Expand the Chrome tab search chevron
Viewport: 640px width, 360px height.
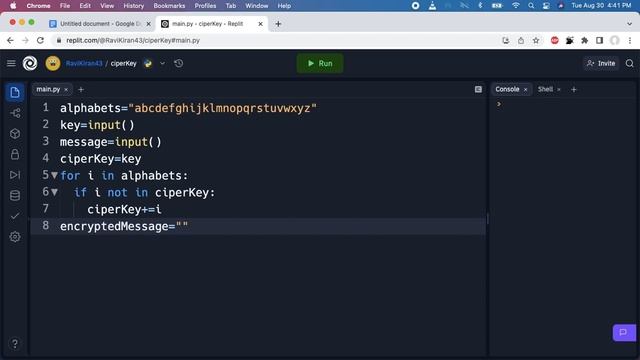pyautogui.click(x=629, y=24)
